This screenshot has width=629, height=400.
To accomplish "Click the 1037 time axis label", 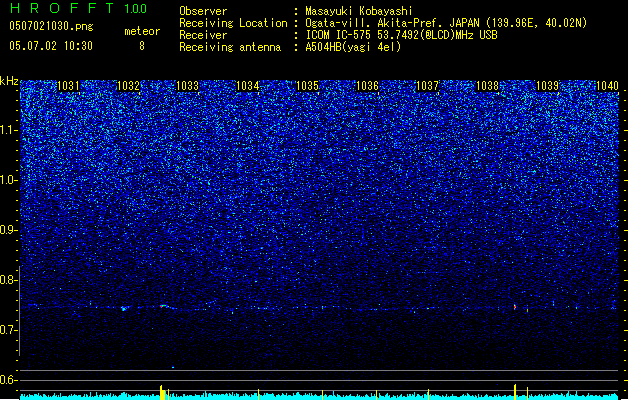I will pos(428,86).
